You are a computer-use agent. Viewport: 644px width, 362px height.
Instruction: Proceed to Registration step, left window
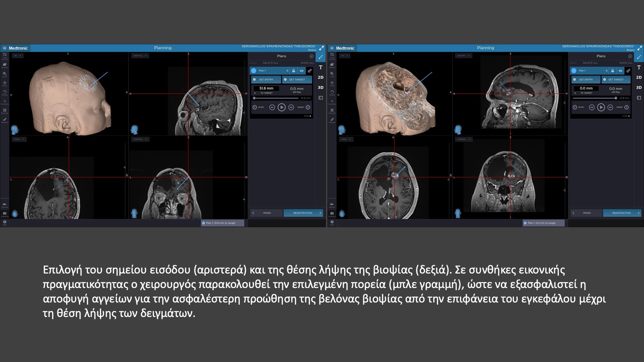coord(303,213)
